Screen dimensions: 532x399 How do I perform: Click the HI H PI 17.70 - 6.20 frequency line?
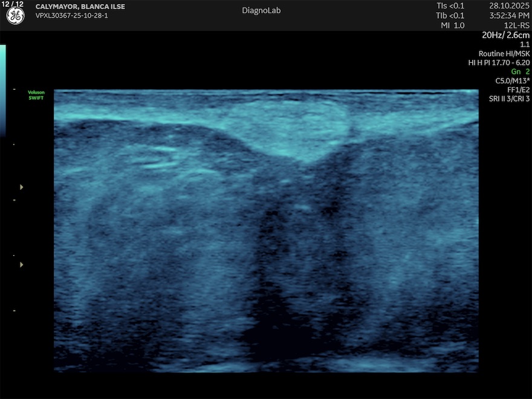(x=499, y=62)
